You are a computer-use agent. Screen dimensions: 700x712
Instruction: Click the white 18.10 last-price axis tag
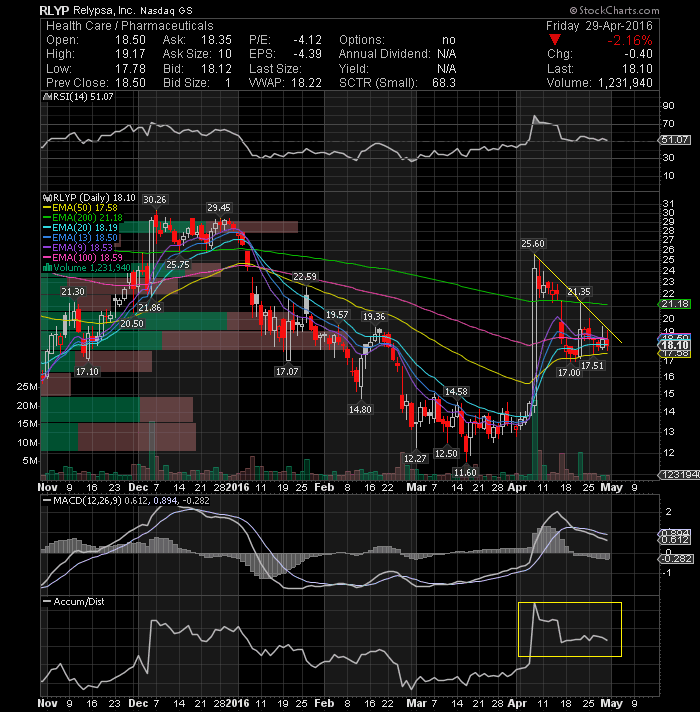click(675, 346)
